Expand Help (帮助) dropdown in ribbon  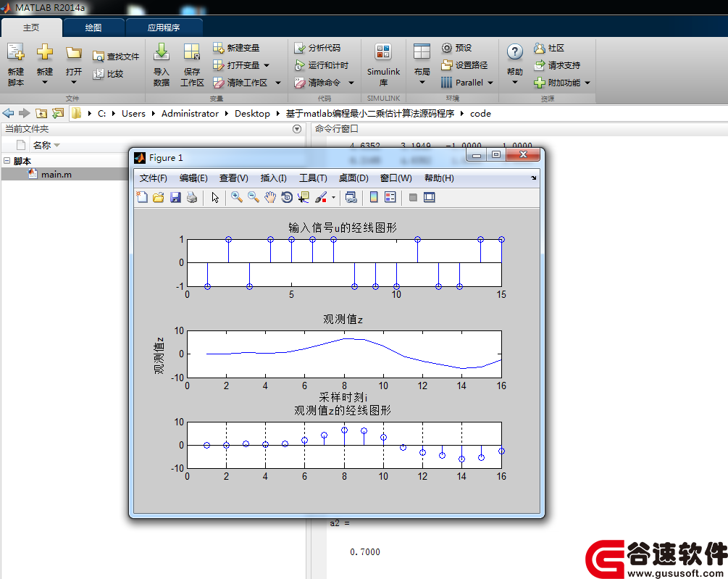pyautogui.click(x=515, y=83)
